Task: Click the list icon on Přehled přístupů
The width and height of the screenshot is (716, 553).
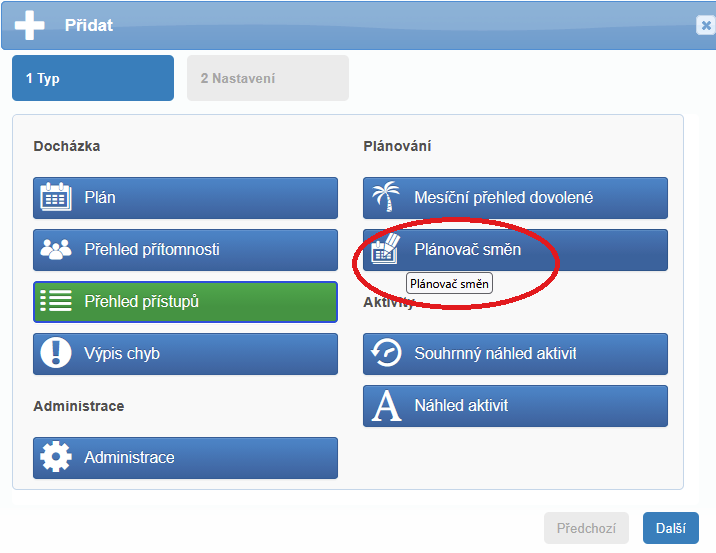Action: coord(56,302)
